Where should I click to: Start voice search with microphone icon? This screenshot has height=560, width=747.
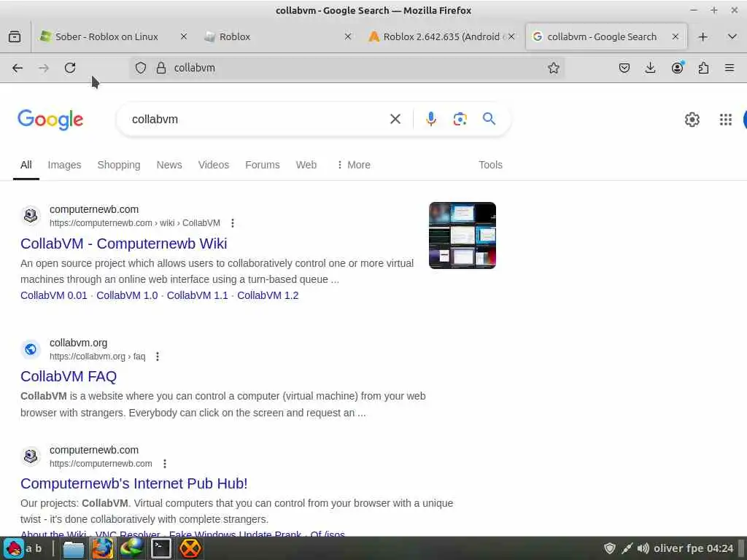pos(430,119)
